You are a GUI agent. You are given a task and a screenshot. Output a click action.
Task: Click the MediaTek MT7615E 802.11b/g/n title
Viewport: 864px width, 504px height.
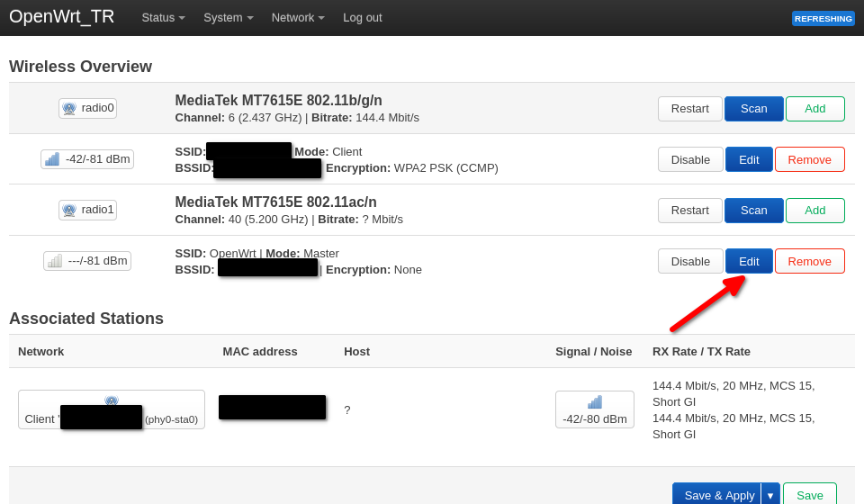(278, 100)
